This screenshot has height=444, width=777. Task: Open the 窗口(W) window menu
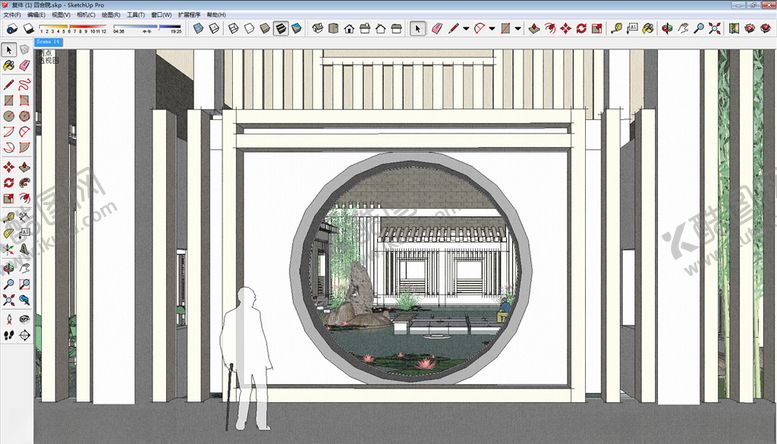[x=160, y=16]
